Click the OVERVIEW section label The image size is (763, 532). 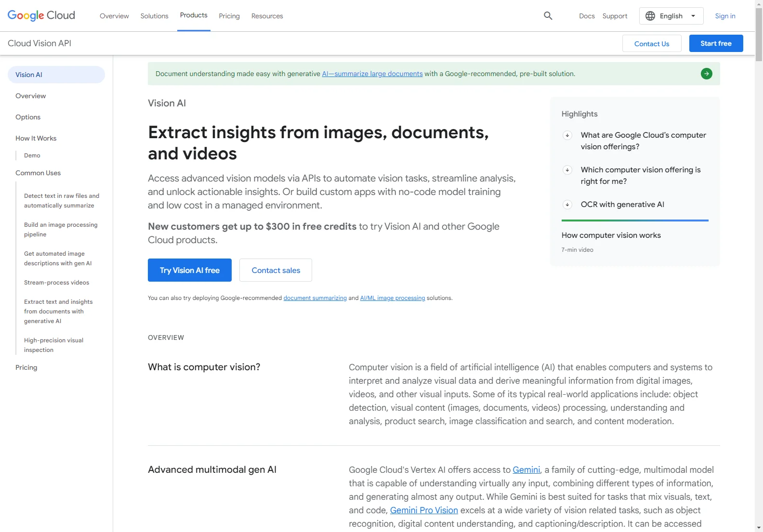(166, 337)
